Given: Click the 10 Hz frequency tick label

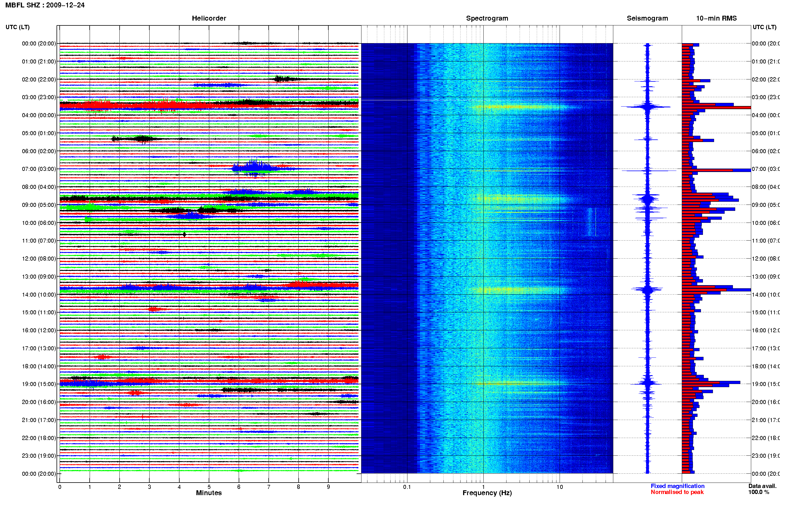Looking at the screenshot, I should [560, 487].
